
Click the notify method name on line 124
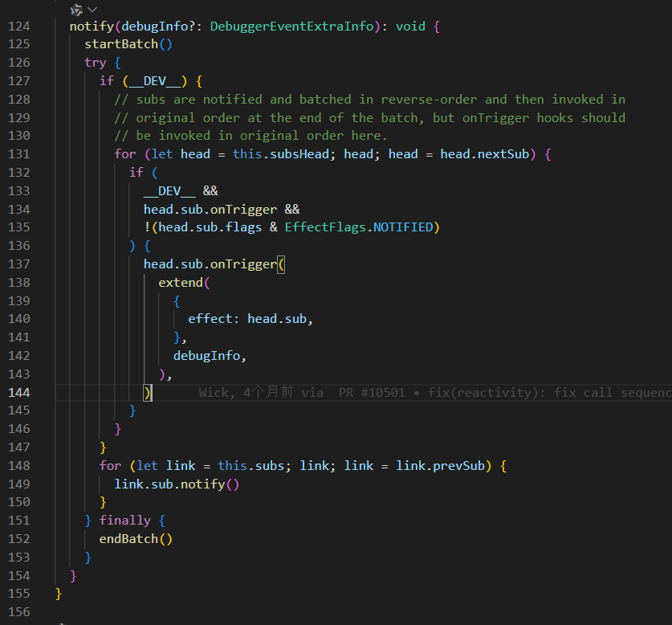(x=92, y=27)
